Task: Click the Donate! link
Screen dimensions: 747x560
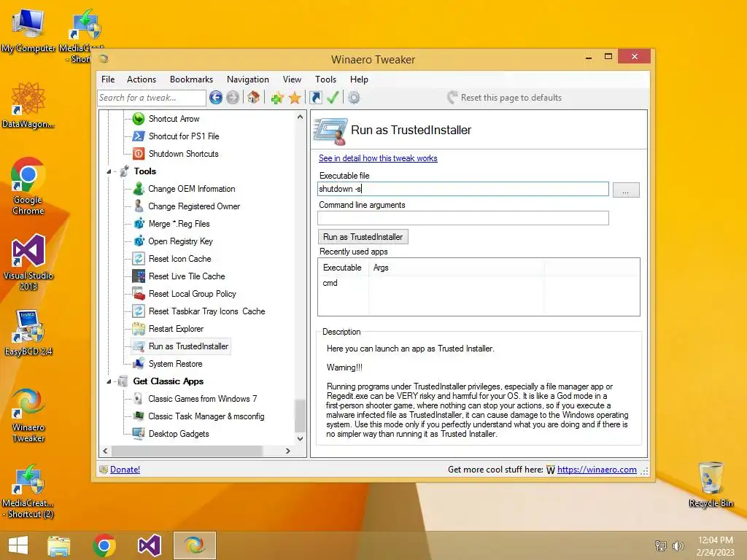Action: (125, 470)
